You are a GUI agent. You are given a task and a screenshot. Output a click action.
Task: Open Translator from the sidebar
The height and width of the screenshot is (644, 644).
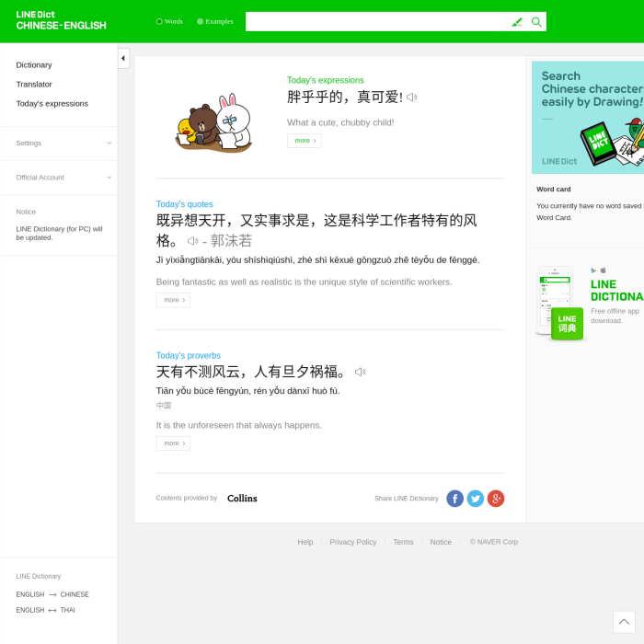pyautogui.click(x=34, y=85)
